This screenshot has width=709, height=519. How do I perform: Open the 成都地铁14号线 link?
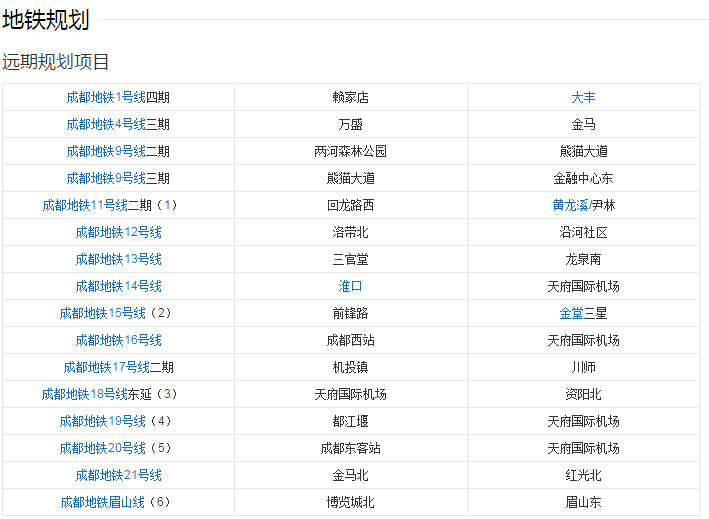[x=118, y=287]
